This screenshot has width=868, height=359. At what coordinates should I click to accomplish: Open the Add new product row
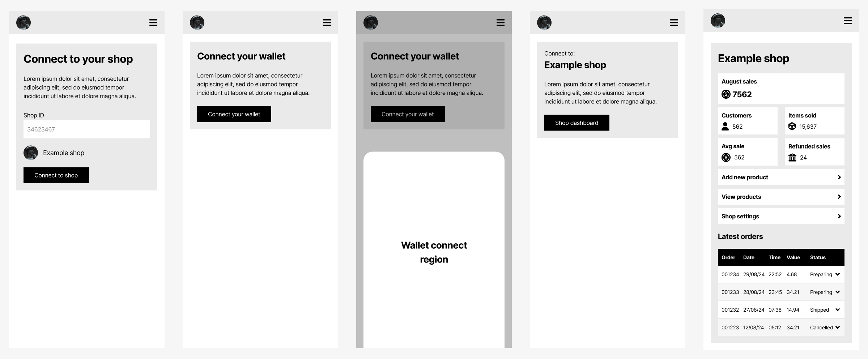pos(781,177)
